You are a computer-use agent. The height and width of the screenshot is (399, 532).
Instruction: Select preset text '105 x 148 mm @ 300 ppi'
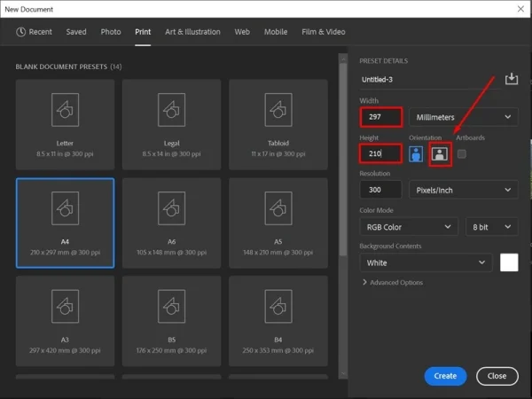click(172, 253)
